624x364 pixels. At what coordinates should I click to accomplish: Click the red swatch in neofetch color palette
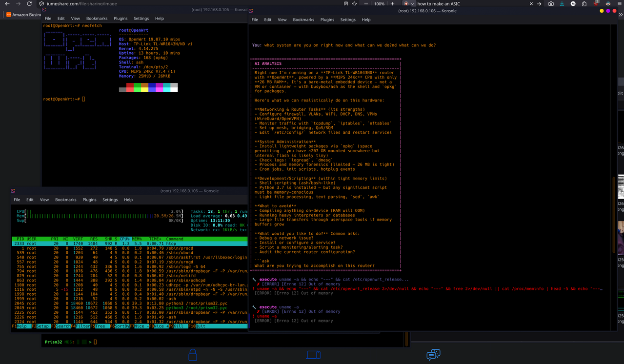pyautogui.click(x=130, y=85)
